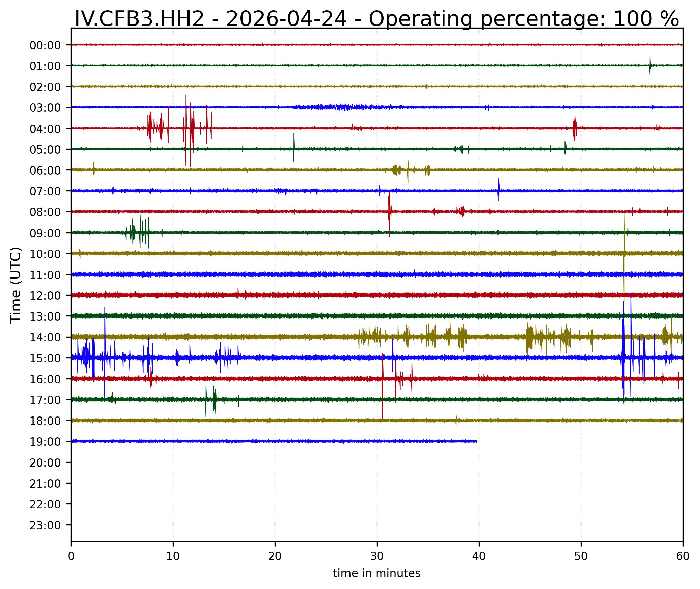Click the green spike on 01:00 trace
The width and height of the screenshot is (700, 589).
coord(650,65)
